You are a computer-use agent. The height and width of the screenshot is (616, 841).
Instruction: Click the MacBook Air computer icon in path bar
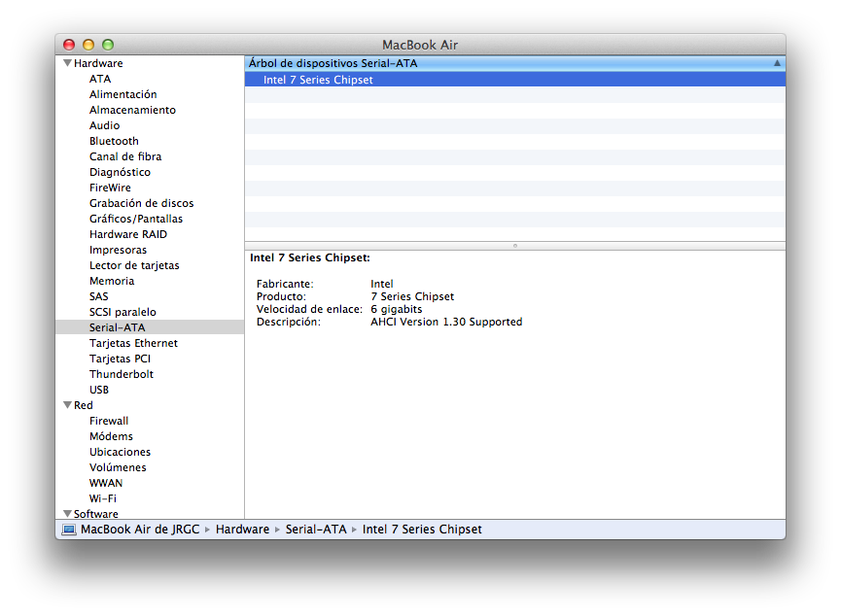click(69, 530)
